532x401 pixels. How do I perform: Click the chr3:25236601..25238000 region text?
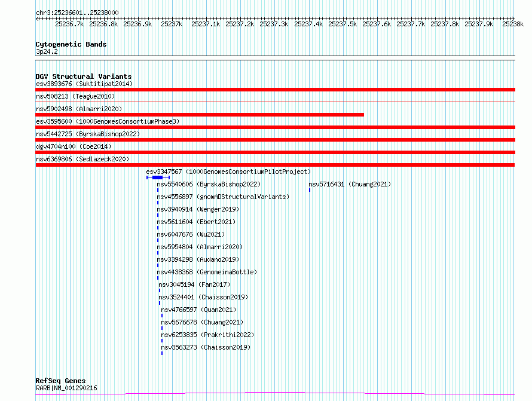(x=77, y=13)
